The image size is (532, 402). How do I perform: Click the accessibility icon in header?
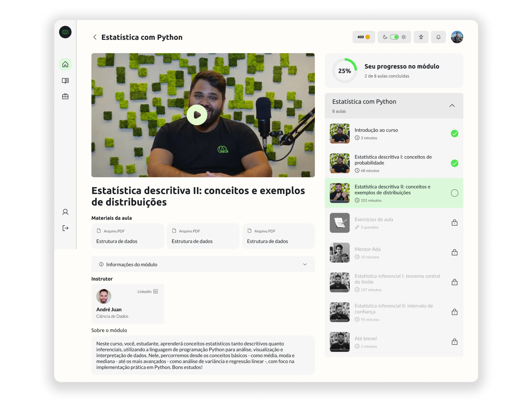421,37
